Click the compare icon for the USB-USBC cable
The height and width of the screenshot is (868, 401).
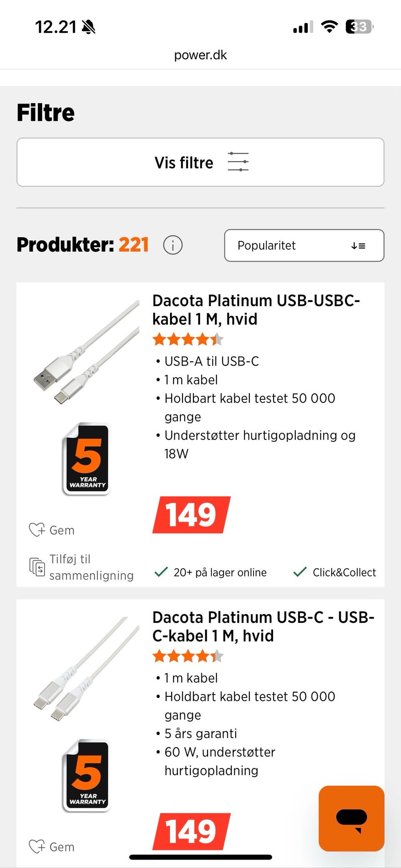tap(37, 567)
